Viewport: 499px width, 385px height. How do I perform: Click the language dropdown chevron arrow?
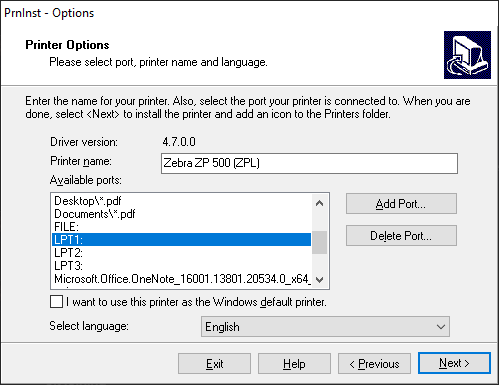pyautogui.click(x=441, y=327)
